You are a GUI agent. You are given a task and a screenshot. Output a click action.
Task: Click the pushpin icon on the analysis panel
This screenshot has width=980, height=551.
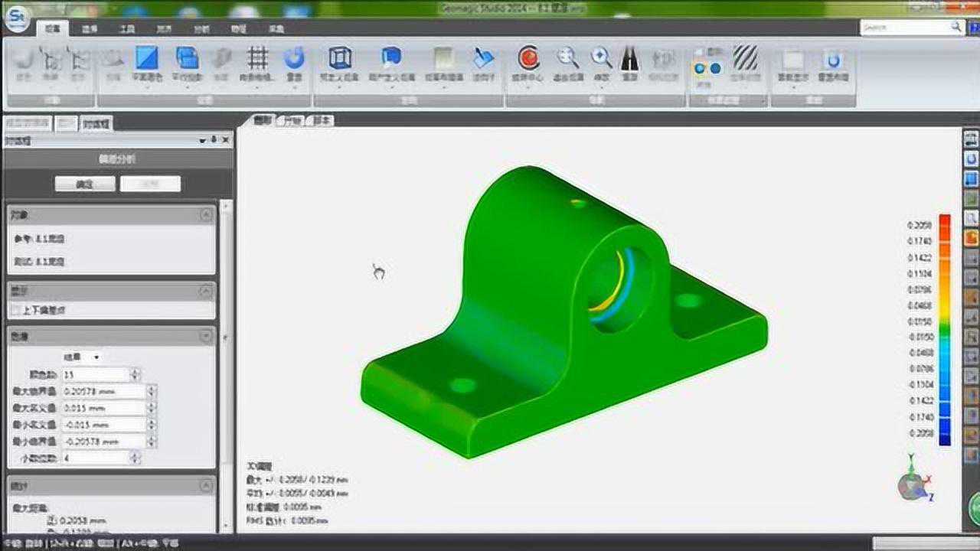tap(213, 140)
